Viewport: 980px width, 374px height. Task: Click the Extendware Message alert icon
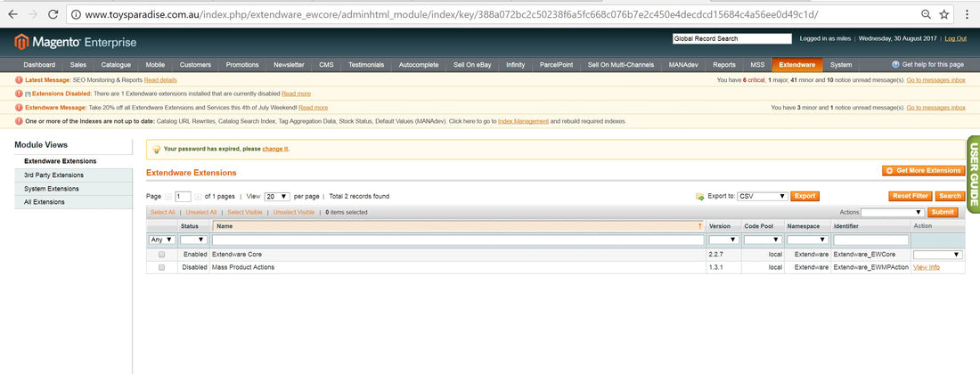pyautogui.click(x=19, y=108)
